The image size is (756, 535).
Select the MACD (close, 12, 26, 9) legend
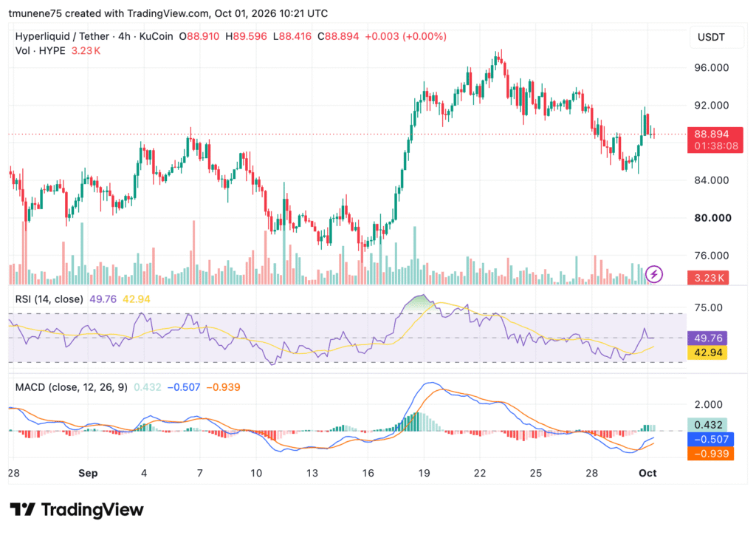click(72, 387)
